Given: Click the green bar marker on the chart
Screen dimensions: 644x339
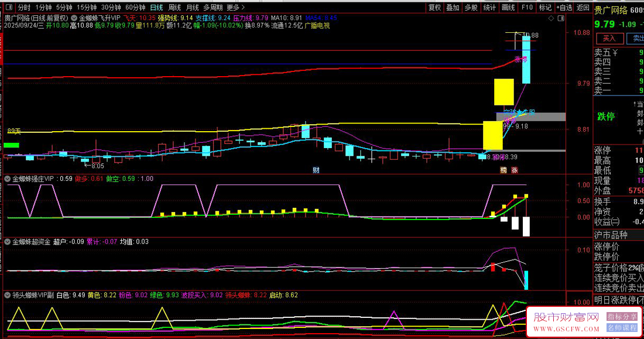Looking at the screenshot, I should (x=11, y=145).
